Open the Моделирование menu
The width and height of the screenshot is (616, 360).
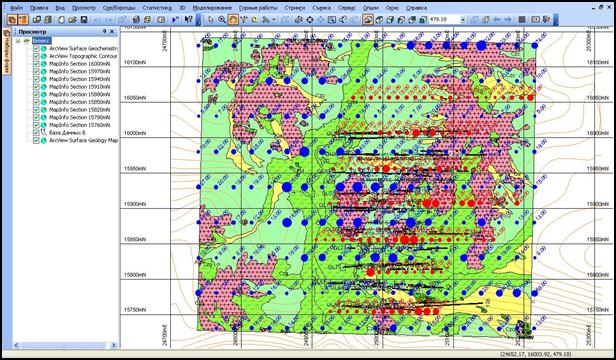(212, 7)
